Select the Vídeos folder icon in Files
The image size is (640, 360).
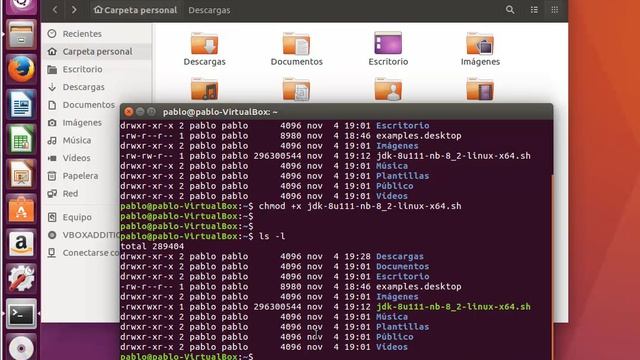[480, 89]
